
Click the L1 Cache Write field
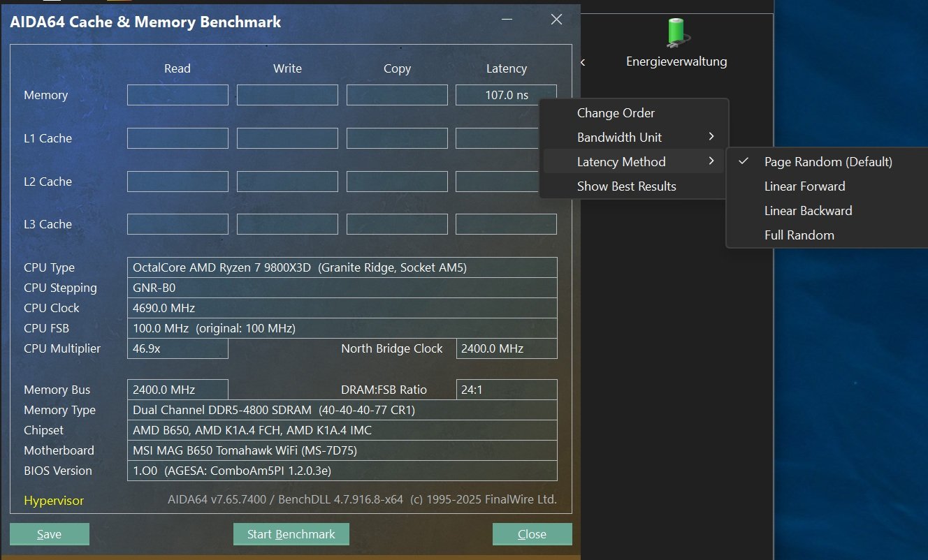pos(287,138)
